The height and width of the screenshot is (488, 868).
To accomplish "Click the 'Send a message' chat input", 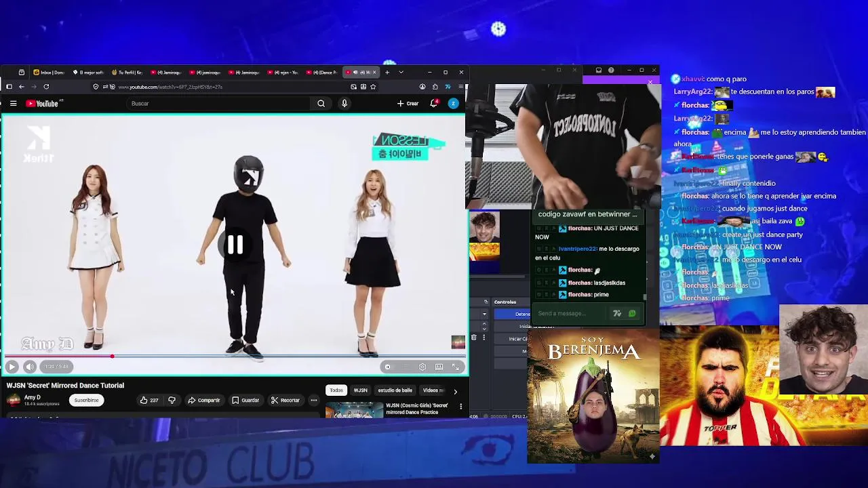I will click(571, 313).
